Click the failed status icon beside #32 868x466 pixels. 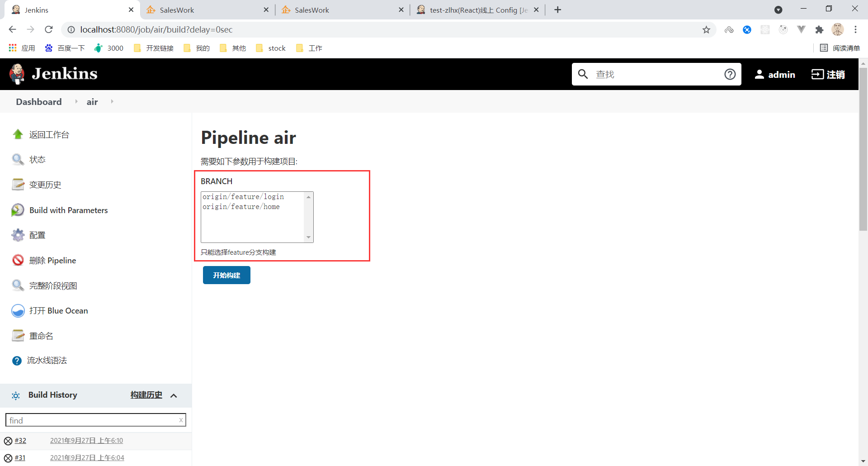(8, 440)
